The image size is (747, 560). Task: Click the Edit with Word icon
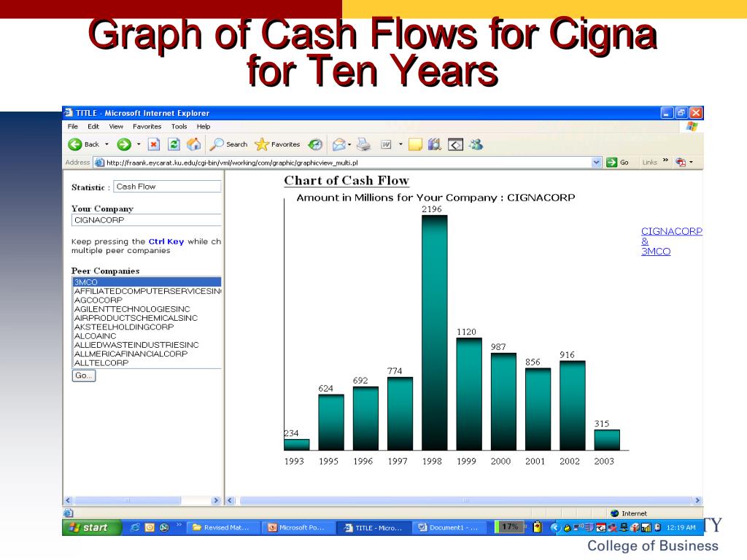386,144
